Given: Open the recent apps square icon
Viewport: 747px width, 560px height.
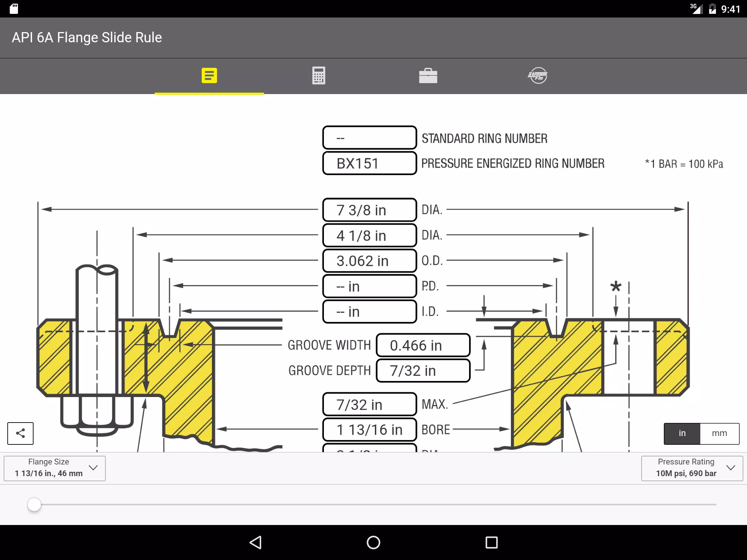Looking at the screenshot, I should point(491,542).
